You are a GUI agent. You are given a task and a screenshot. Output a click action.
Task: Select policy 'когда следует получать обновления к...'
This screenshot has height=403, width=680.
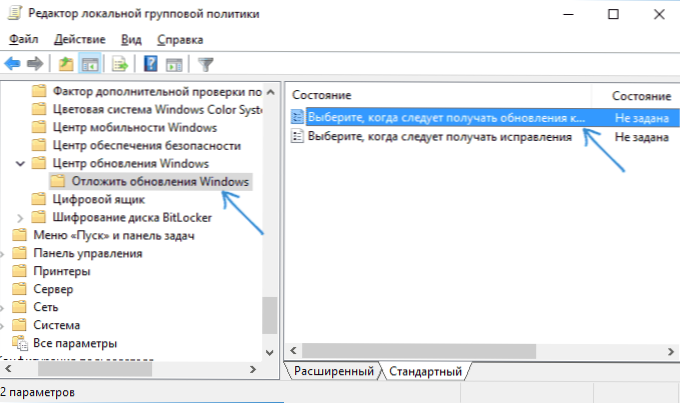(x=446, y=118)
